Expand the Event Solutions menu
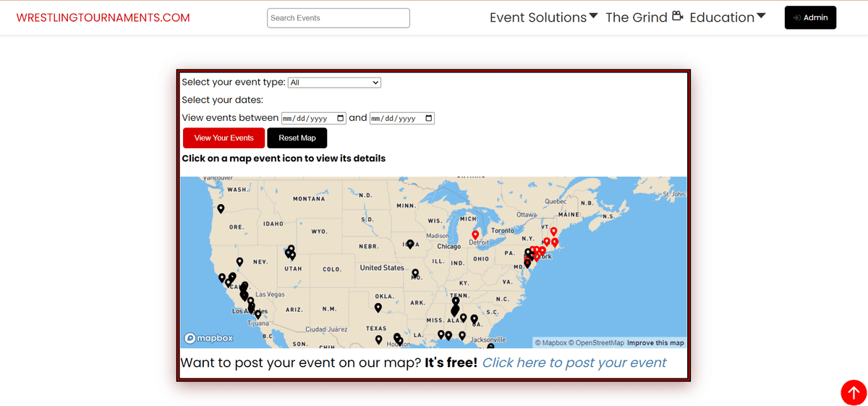Viewport: 868px width, 406px height. tap(543, 17)
